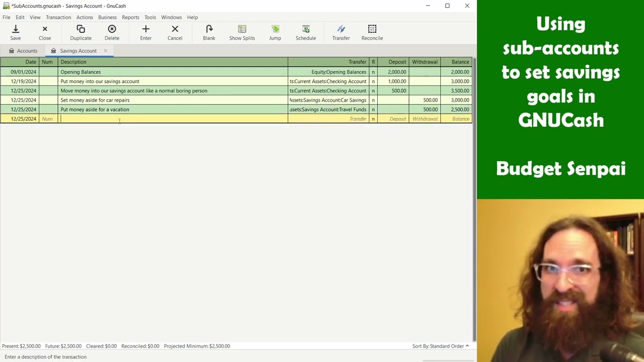Click the Withdrawal column header

pos(425,62)
